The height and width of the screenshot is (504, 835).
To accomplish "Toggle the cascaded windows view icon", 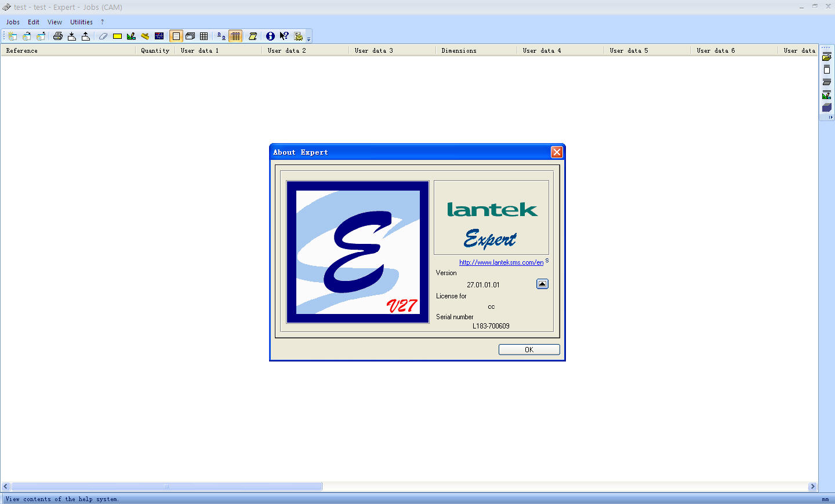I will [x=190, y=36].
